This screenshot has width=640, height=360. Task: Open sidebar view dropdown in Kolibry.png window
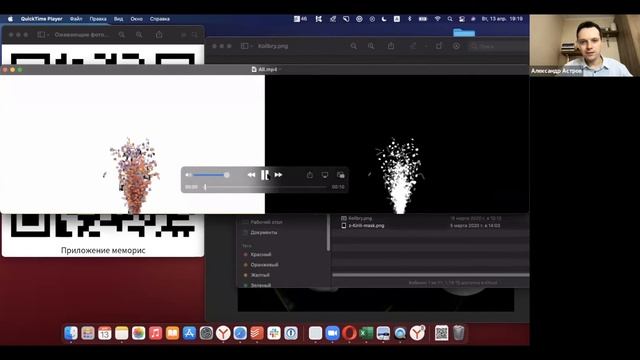pyautogui.click(x=247, y=46)
